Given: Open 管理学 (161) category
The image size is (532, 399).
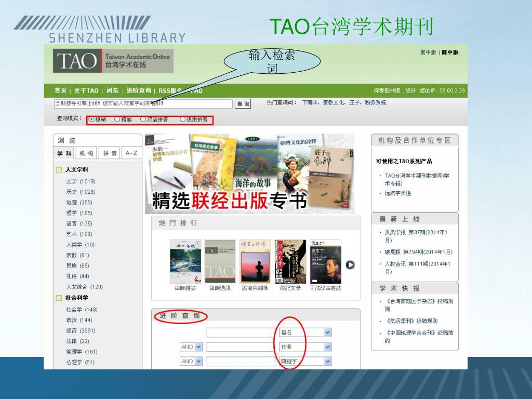Looking at the screenshot, I should (x=82, y=352).
